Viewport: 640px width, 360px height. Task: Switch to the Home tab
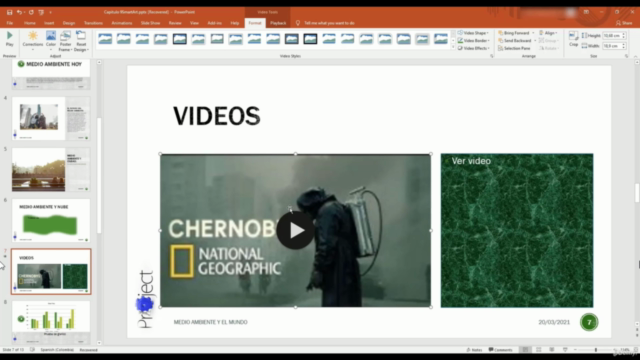(x=29, y=23)
